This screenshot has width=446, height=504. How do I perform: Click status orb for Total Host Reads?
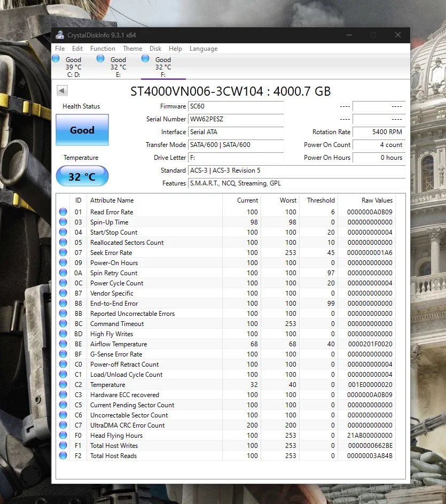(x=63, y=456)
